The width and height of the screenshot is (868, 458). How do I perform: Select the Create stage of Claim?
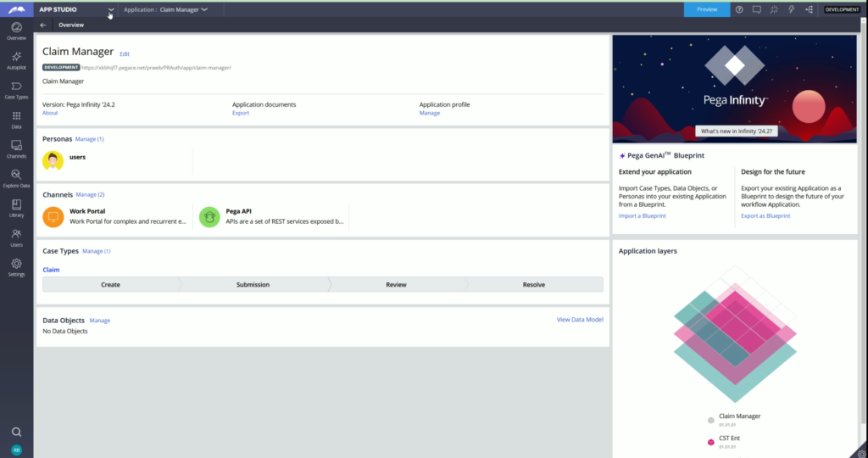pyautogui.click(x=111, y=285)
